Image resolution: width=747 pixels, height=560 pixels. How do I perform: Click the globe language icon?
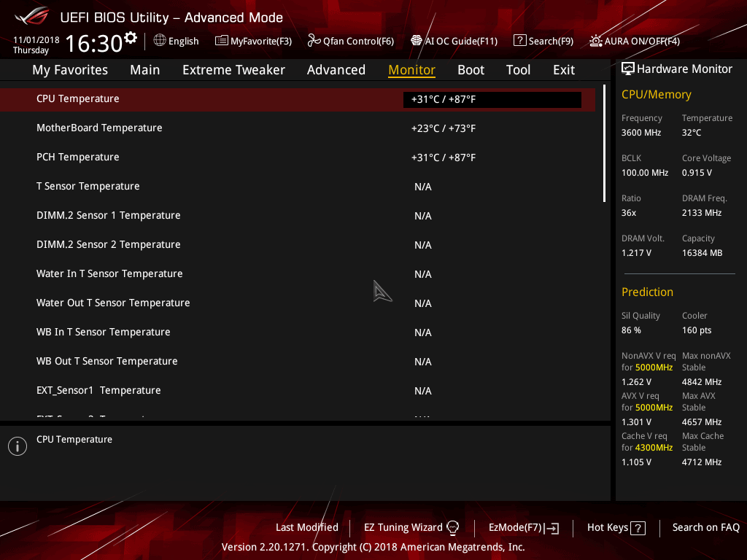coord(160,41)
